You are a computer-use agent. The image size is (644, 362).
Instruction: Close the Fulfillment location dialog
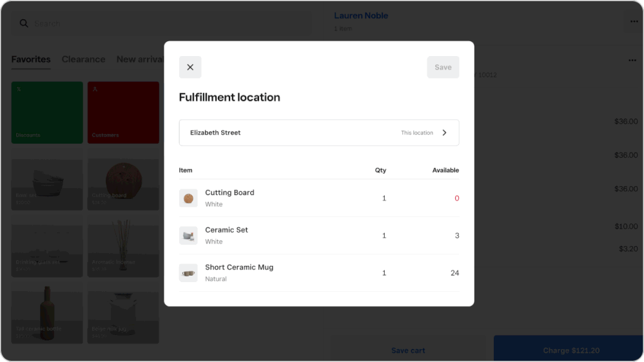pyautogui.click(x=190, y=67)
